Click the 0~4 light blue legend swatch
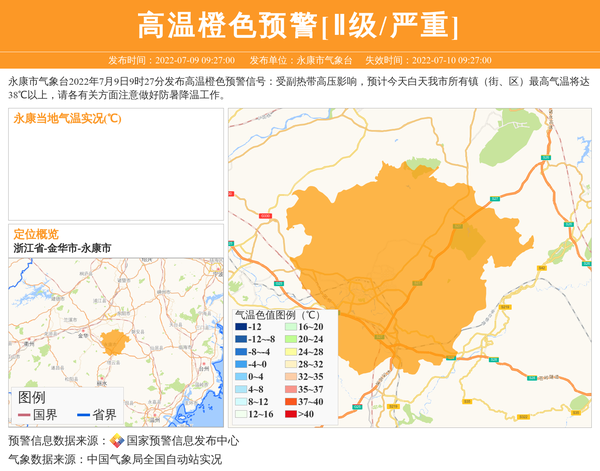This screenshot has height=471, width=600. (x=240, y=377)
